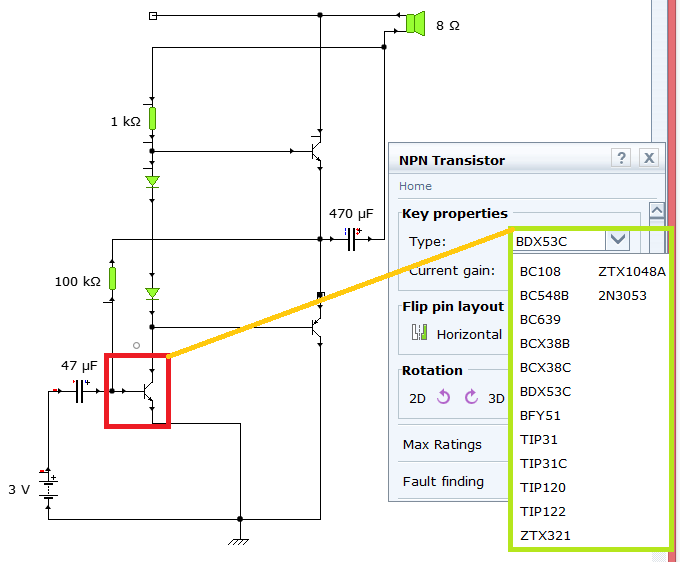The image size is (680, 562).
Task: Switch rotation mode to 3D
Action: (x=496, y=399)
